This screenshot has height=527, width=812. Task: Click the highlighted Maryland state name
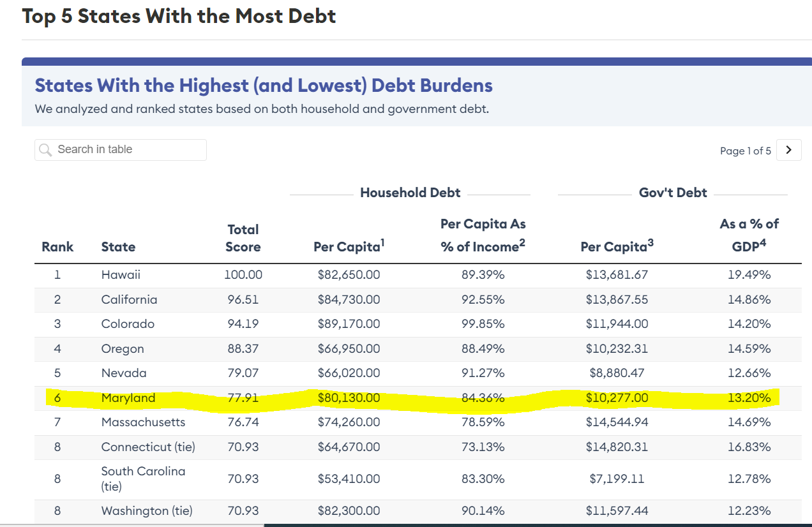click(128, 398)
